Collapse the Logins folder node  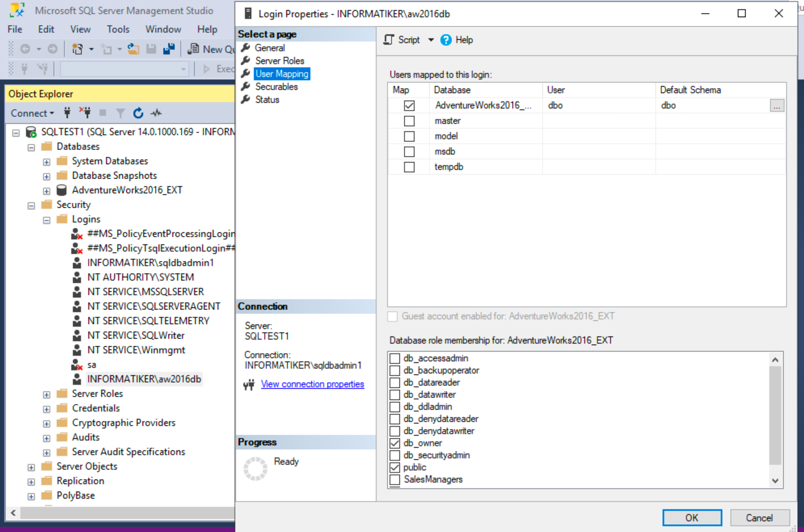click(x=46, y=220)
